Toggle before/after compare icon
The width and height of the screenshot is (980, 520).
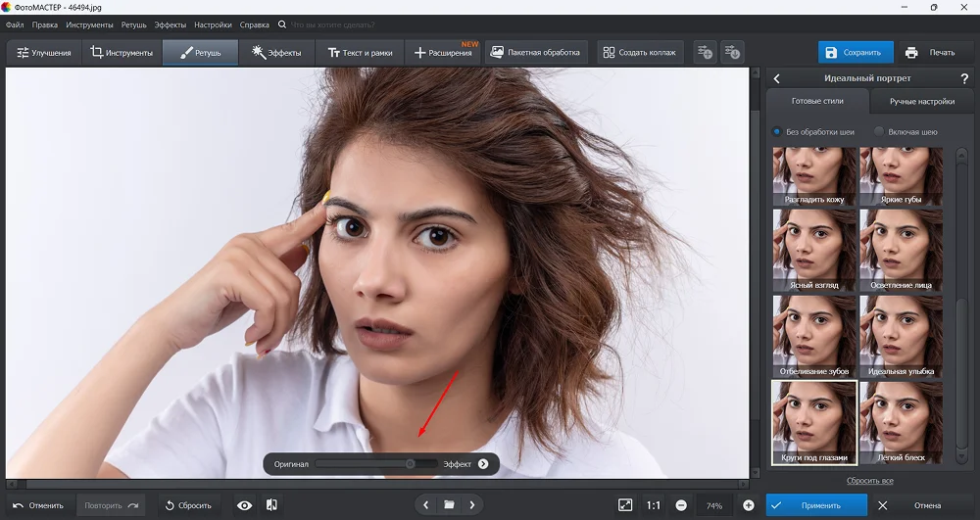pyautogui.click(x=271, y=505)
